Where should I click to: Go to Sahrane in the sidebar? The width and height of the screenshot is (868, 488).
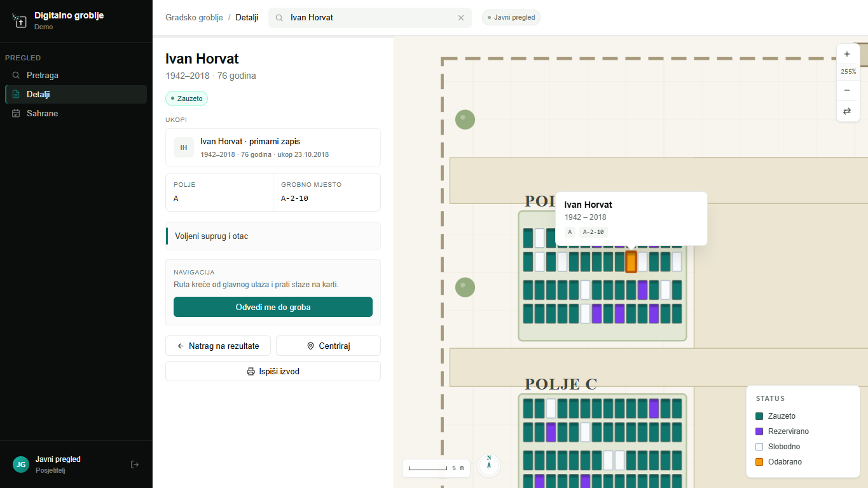tap(76, 113)
